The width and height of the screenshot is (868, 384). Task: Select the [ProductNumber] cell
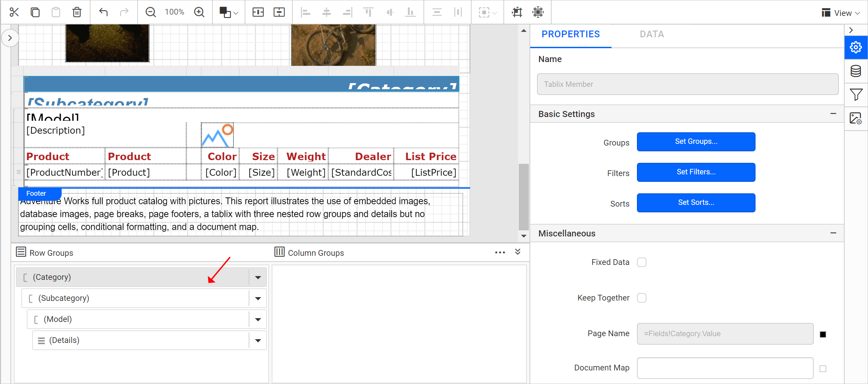point(64,172)
